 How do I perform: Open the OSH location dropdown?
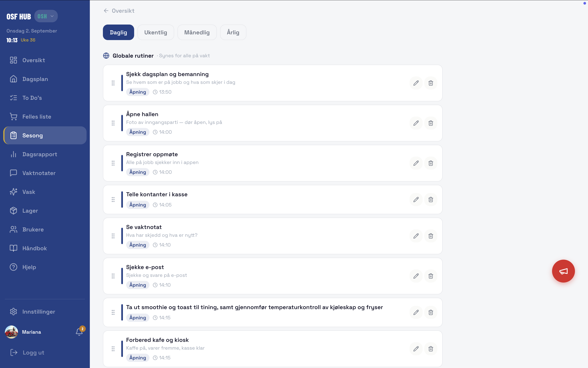(46, 16)
